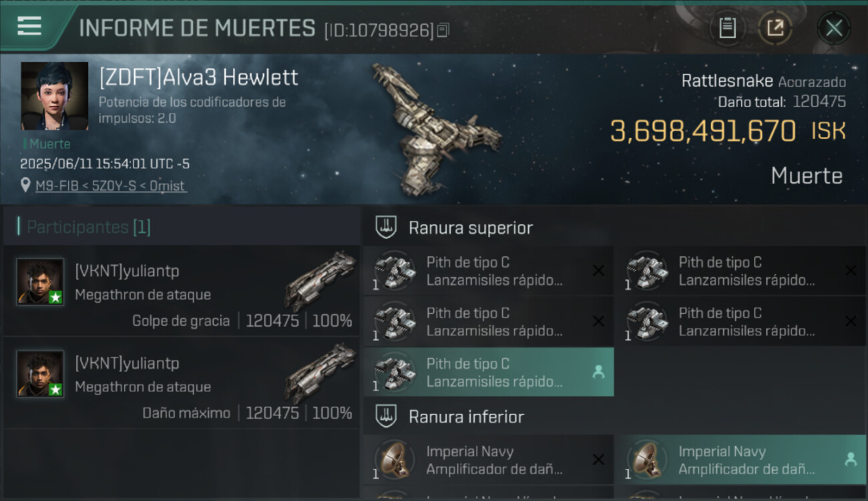Share the kill report externally

coord(775,28)
